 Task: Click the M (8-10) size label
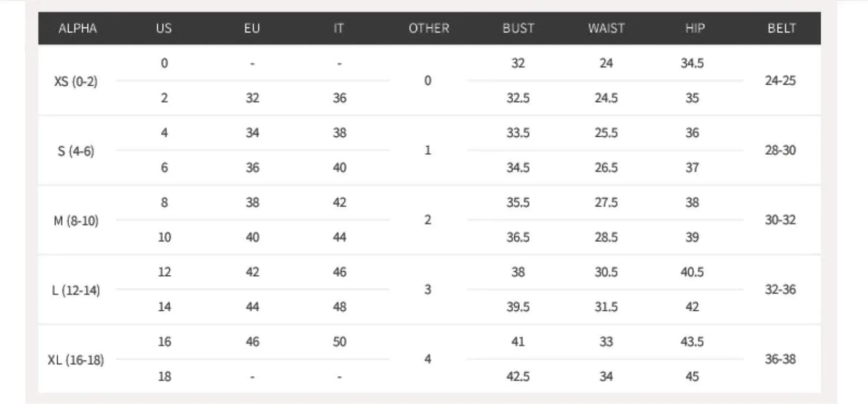[x=76, y=221]
